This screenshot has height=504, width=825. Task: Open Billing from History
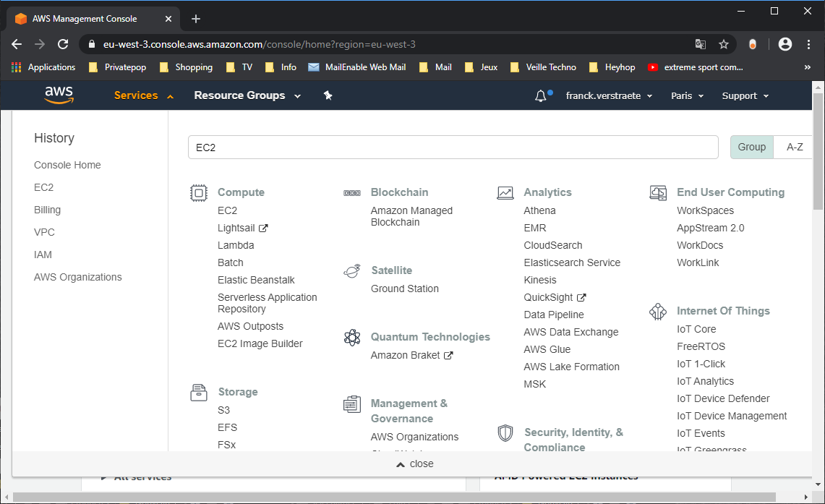(47, 210)
